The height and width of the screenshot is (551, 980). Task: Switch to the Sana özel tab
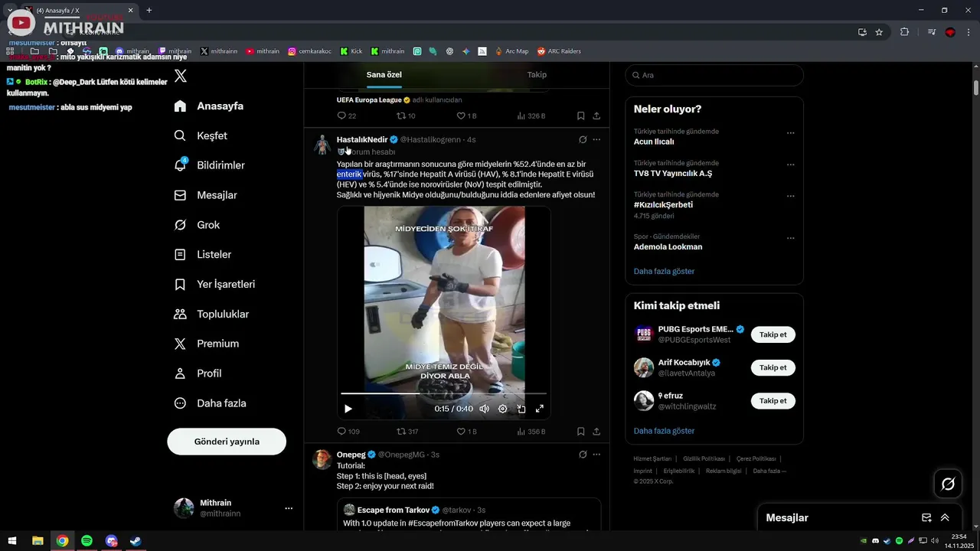click(x=384, y=75)
